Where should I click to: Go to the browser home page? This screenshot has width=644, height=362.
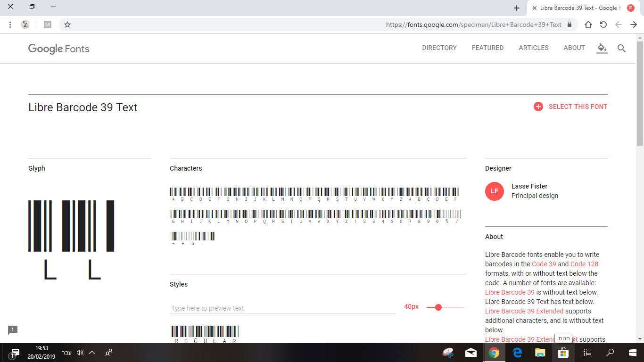coord(588,25)
